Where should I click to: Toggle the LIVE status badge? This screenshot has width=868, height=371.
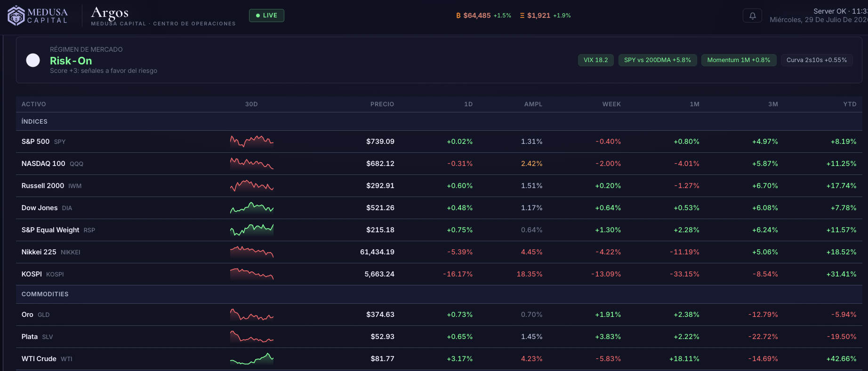(x=266, y=16)
